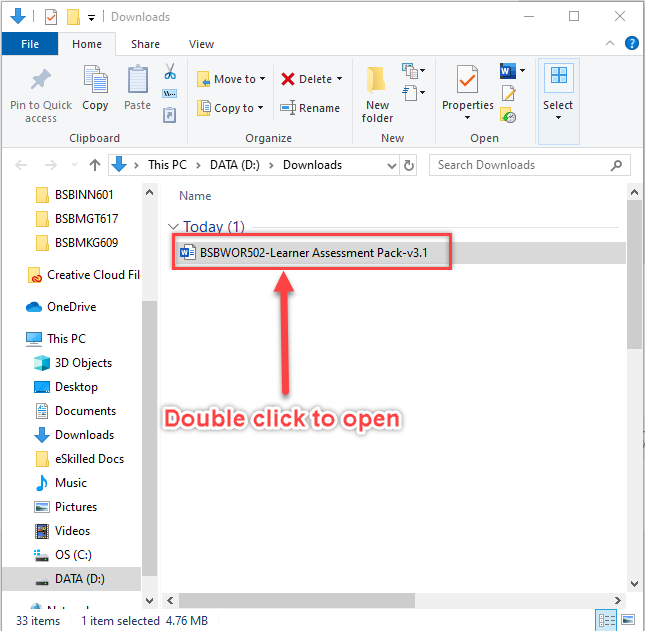Open Properties using the checkmark icon

tap(467, 81)
